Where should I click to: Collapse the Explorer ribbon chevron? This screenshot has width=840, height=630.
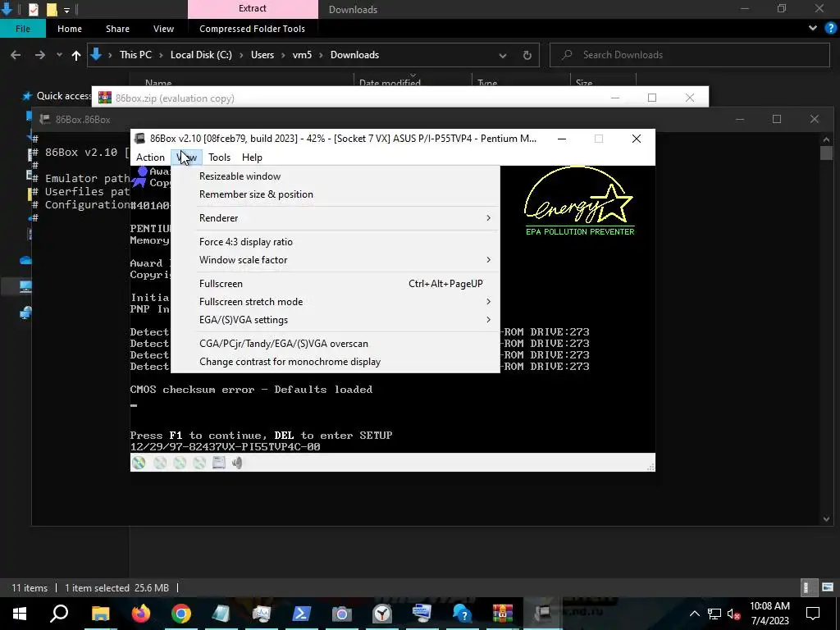tap(813, 28)
